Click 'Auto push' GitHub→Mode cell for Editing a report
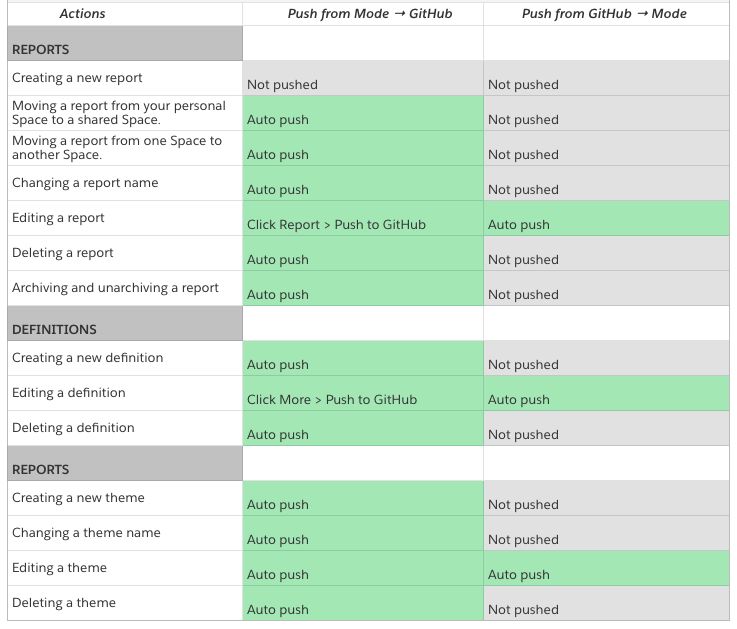737x629 pixels. 606,219
